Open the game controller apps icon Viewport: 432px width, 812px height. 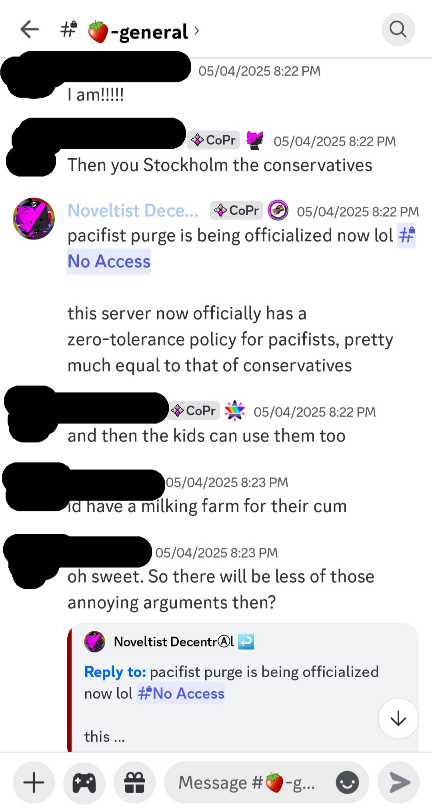(84, 782)
